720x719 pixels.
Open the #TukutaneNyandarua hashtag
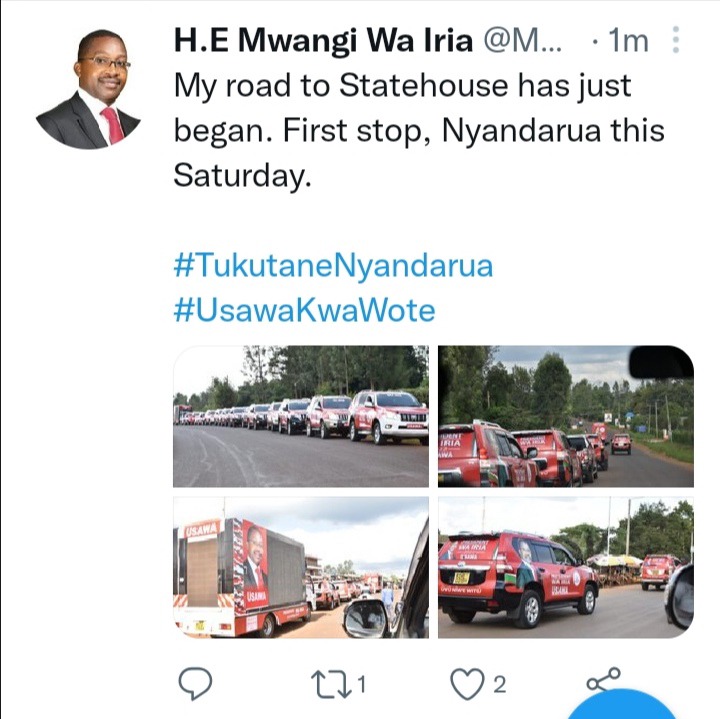pyautogui.click(x=333, y=265)
